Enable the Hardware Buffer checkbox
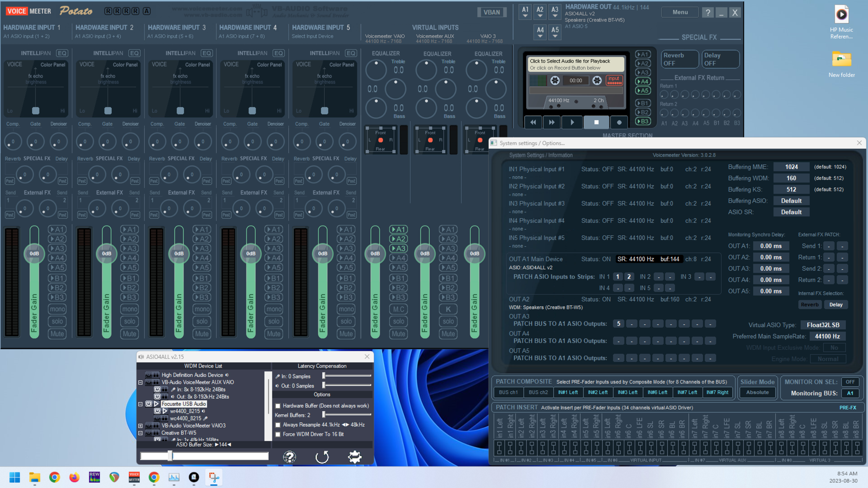 point(278,406)
